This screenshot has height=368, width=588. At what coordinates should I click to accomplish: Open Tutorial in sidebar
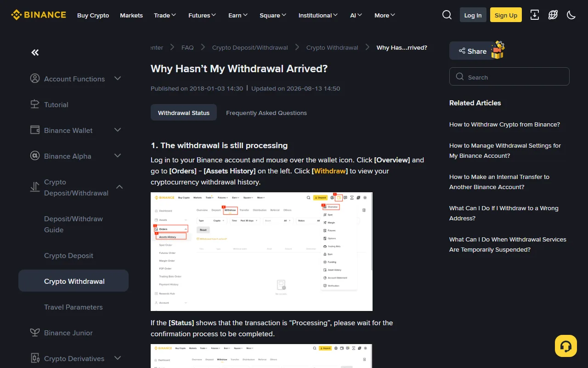[x=56, y=104]
